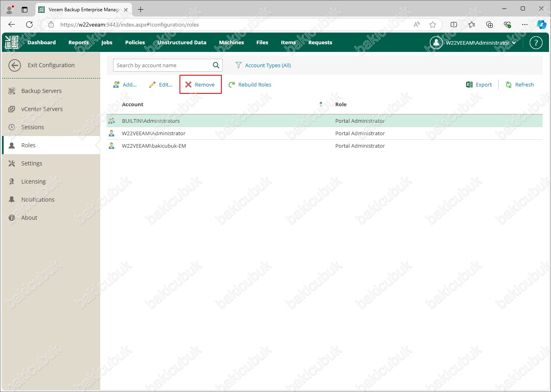This screenshot has height=392, width=551.
Task: Click the browser back arrow
Action: [x=12, y=25]
